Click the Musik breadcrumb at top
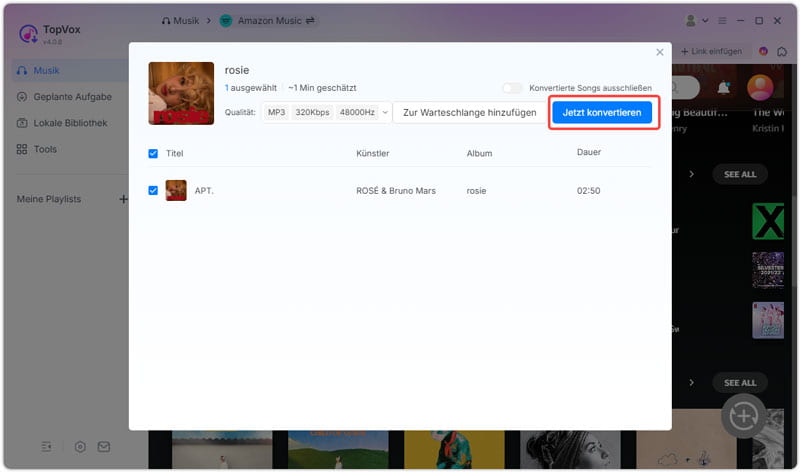 (180, 21)
